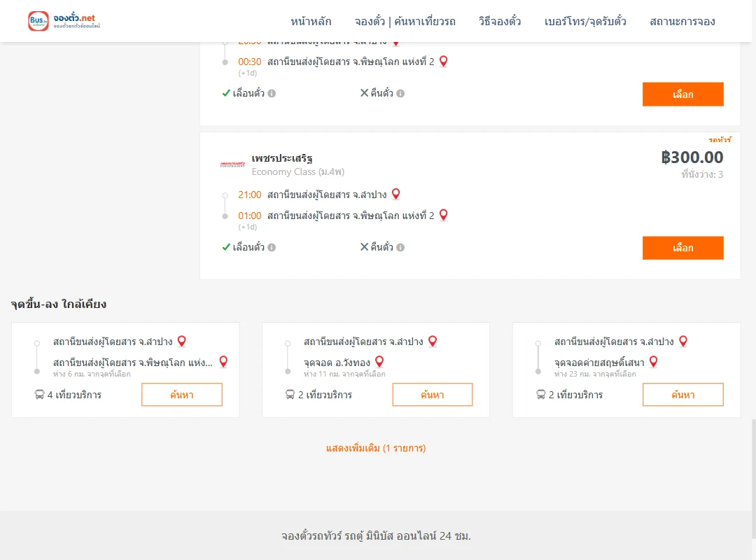Click bus icon beside 4 เที่ยวบริการ
756x560 pixels.
click(x=39, y=395)
